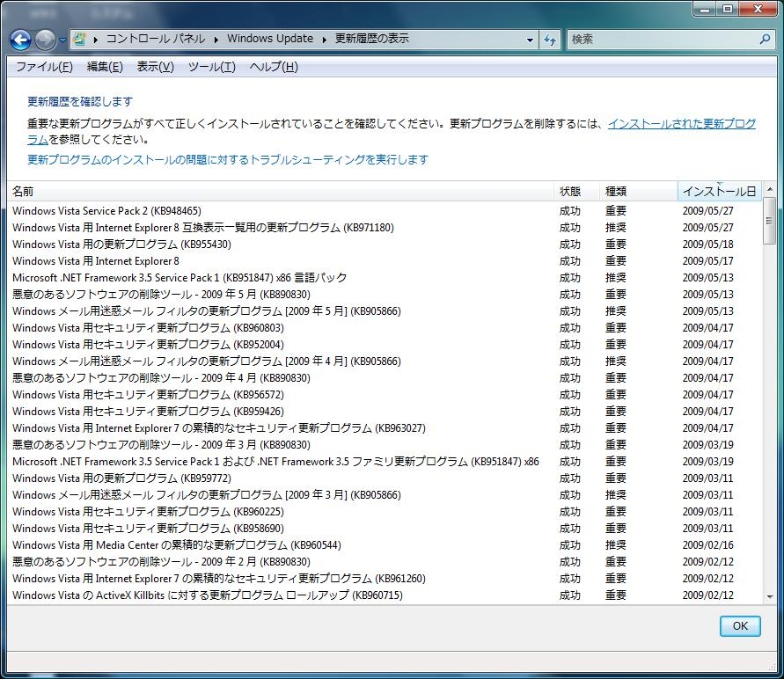This screenshot has width=784, height=679.
Task: Select the ActiveX Killbits KB960715 row
Action: [384, 595]
